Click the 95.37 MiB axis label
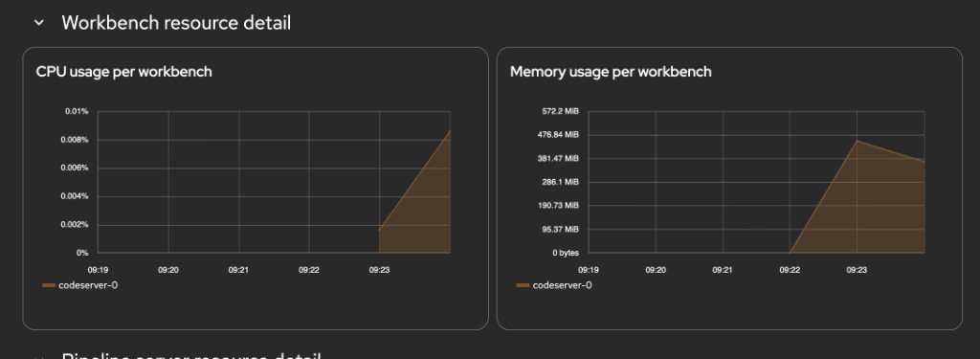Image resolution: width=980 pixels, height=359 pixels. (561, 230)
